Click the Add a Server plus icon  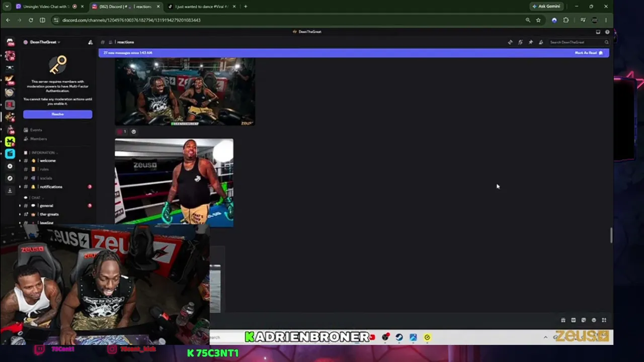10,166
